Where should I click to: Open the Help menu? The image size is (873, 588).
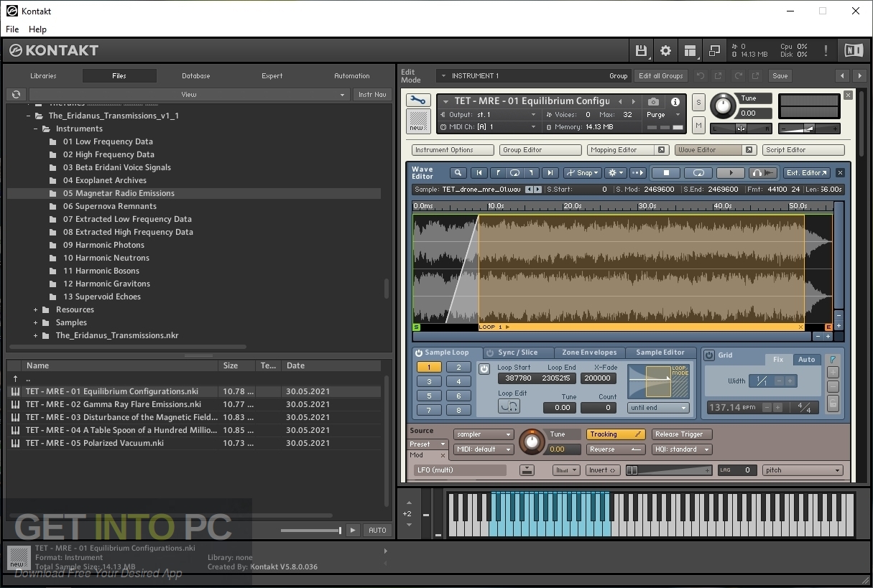click(x=37, y=29)
